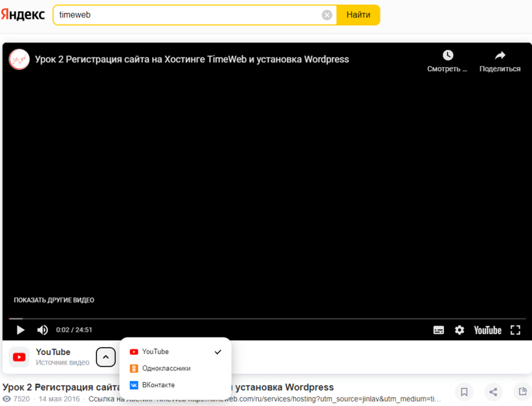Click the Поделиться share arrow in the player
This screenshot has height=406, width=532.
pyautogui.click(x=500, y=55)
